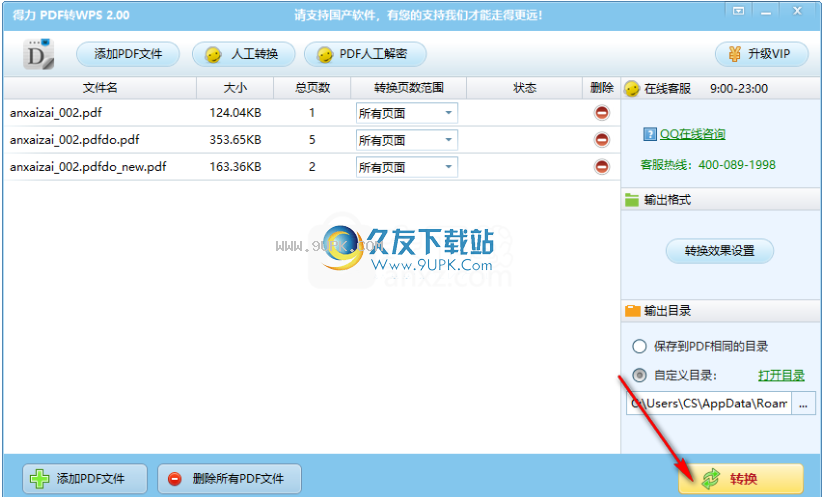Screen dimensions: 823x497
Task: Select file row anxaizai_002.pdfdo_new.pdf
Action: tap(312, 167)
